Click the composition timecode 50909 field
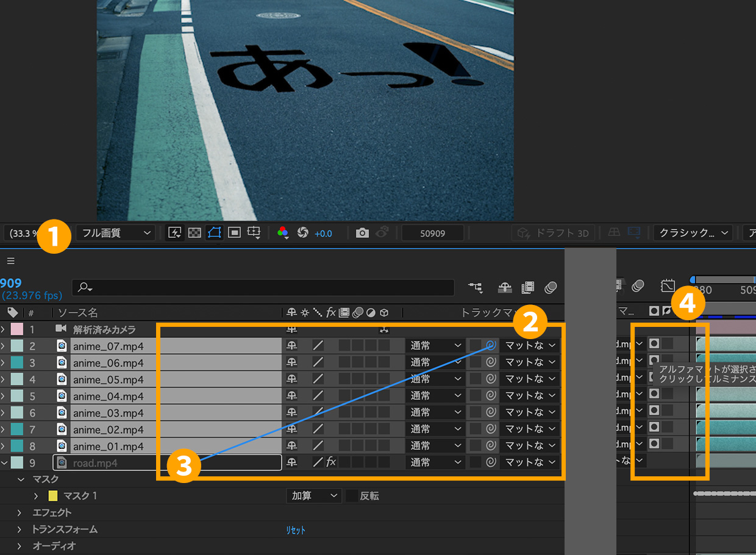Image resolution: width=756 pixels, height=555 pixels. (x=433, y=233)
